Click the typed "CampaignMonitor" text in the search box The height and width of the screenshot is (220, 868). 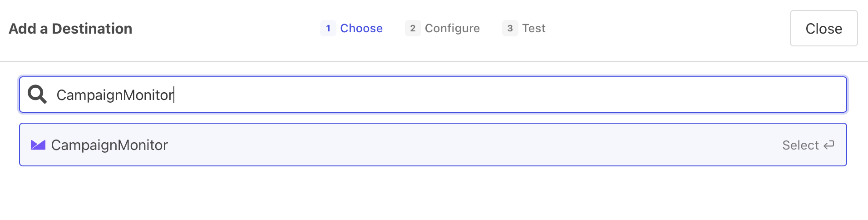(114, 95)
